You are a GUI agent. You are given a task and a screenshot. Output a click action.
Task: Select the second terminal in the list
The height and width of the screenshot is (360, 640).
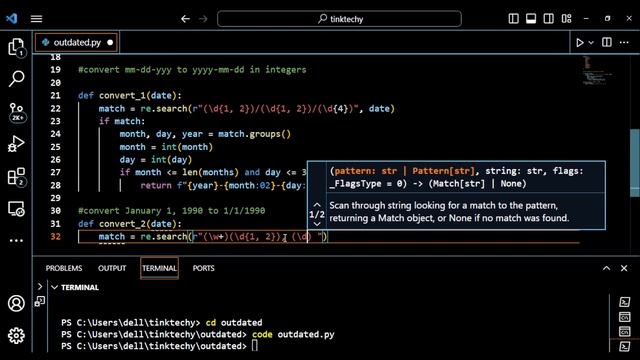[x=624, y=317]
